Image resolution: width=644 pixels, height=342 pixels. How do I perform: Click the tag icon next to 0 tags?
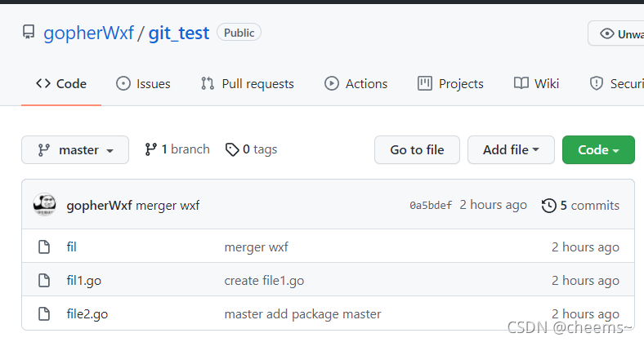(x=233, y=149)
